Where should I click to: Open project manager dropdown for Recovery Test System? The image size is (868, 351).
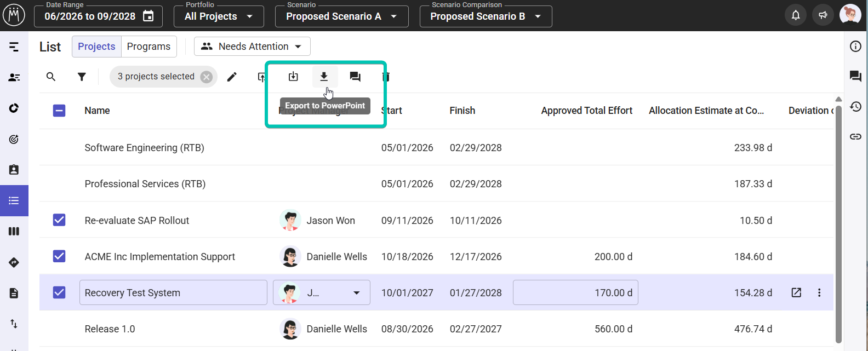point(322,292)
